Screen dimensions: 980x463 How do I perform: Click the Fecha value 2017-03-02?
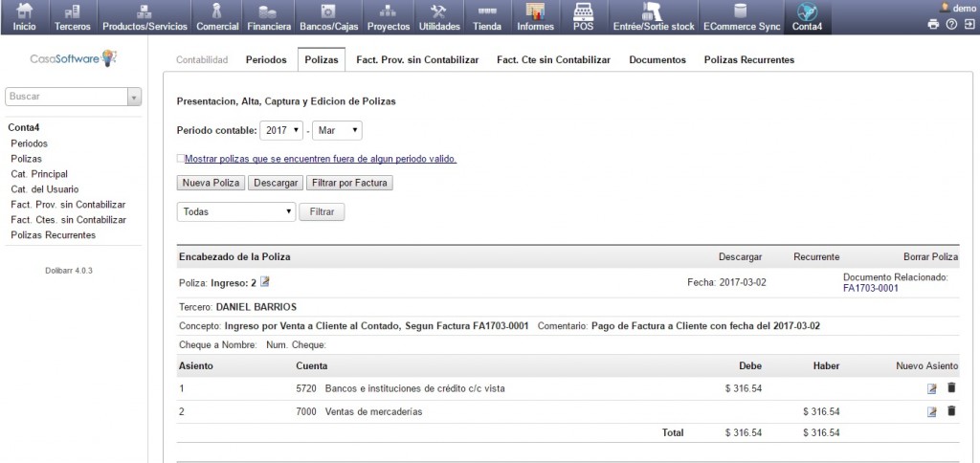pos(743,282)
